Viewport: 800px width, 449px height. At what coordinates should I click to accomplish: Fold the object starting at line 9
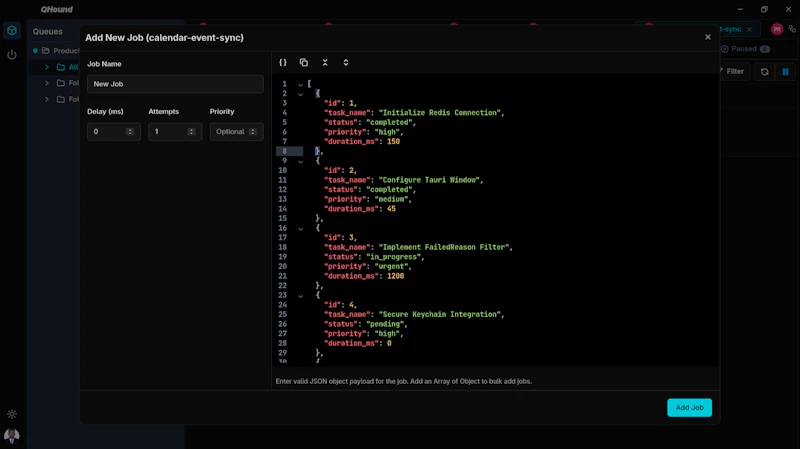301,162
